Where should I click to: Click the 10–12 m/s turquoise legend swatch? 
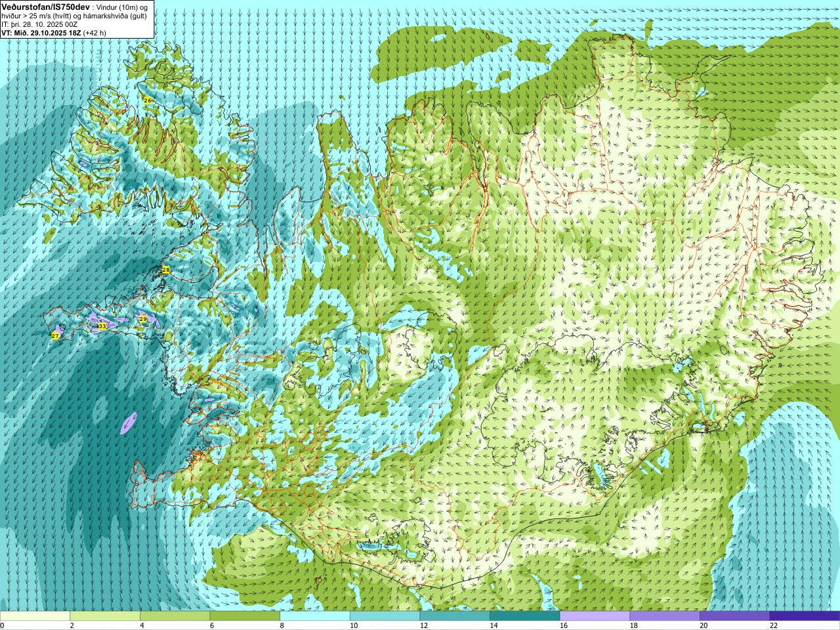tap(385, 616)
